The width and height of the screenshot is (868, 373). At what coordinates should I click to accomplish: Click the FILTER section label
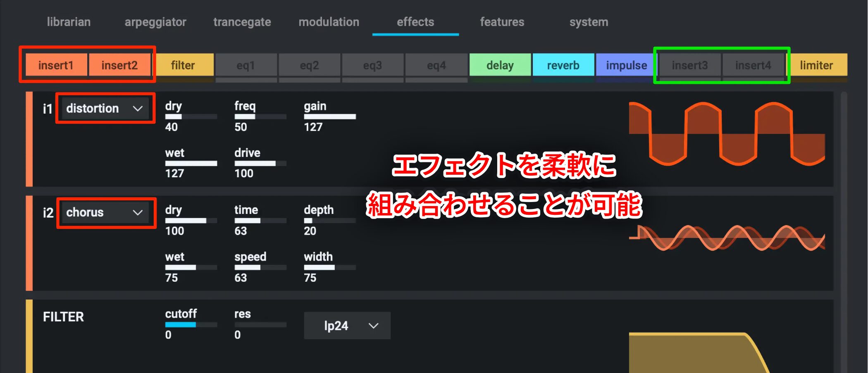click(x=63, y=317)
